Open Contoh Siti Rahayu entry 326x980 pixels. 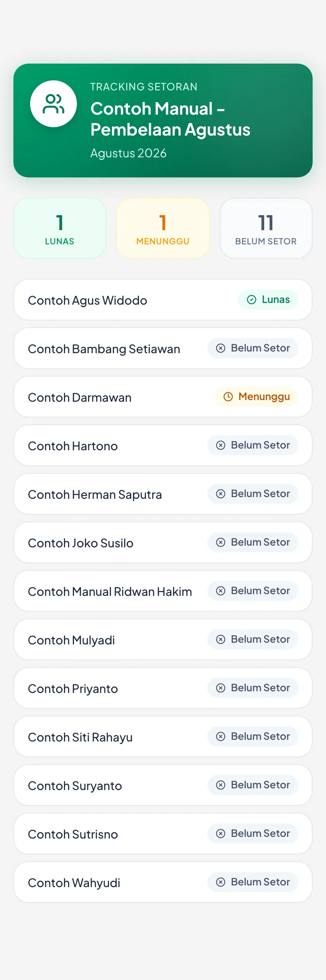coord(163,736)
